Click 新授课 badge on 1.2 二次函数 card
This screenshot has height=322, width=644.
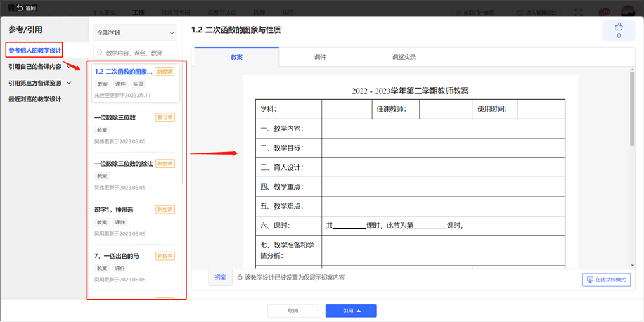(x=165, y=72)
